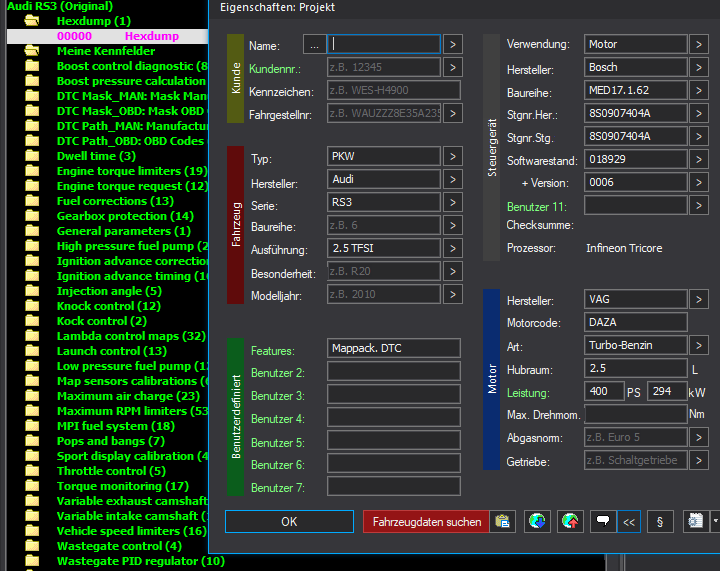Click the Leistung PS field showing 400
Screen dimensions: 720x571
point(604,392)
